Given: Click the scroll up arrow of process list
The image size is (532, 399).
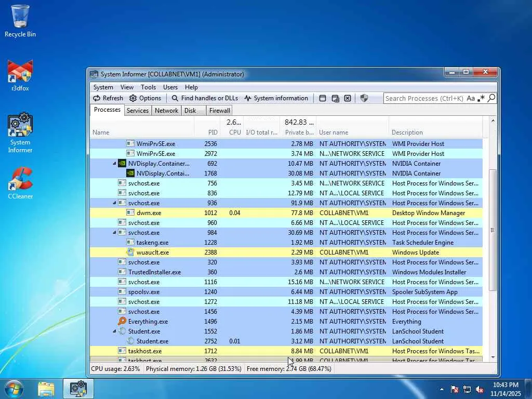Looking at the screenshot, I should click(x=493, y=121).
